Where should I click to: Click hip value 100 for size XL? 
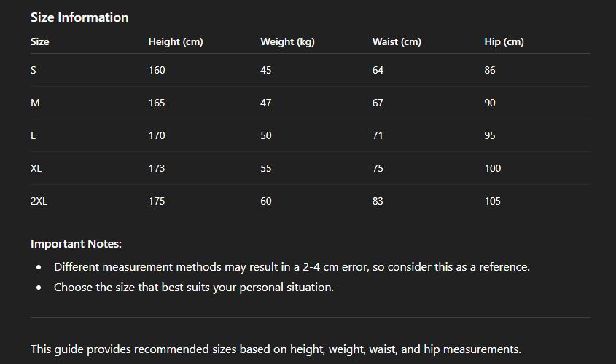tap(493, 168)
